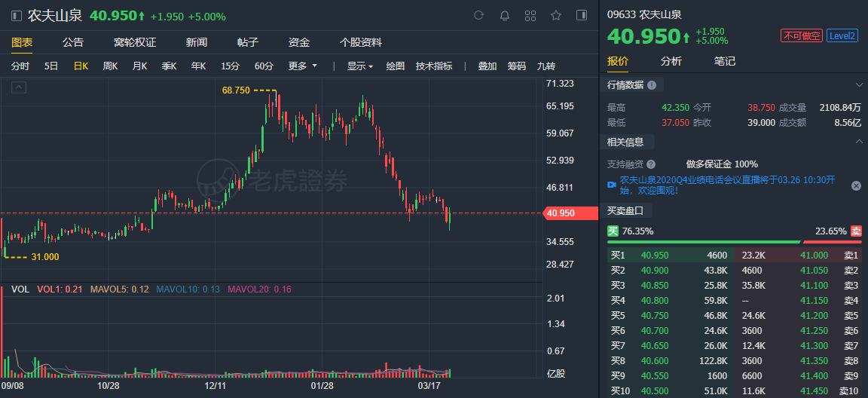Image resolution: width=868 pixels, height=398 pixels.
Task: Toggle the 筹码 chip distribution view
Action: pos(516,66)
